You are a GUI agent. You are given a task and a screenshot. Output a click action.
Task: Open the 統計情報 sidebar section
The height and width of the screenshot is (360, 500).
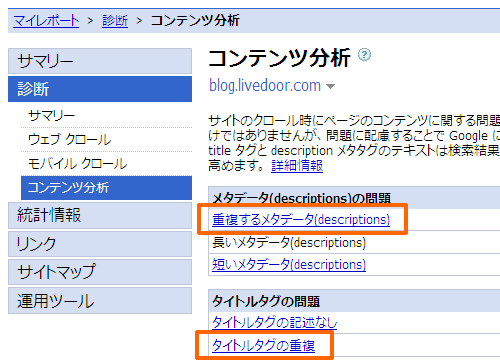coord(100,215)
